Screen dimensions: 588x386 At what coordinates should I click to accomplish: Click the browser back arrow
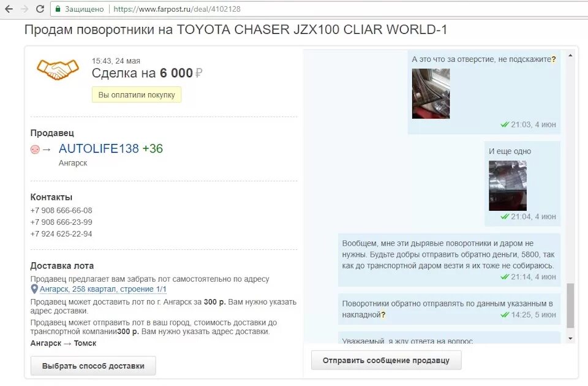(x=9, y=9)
